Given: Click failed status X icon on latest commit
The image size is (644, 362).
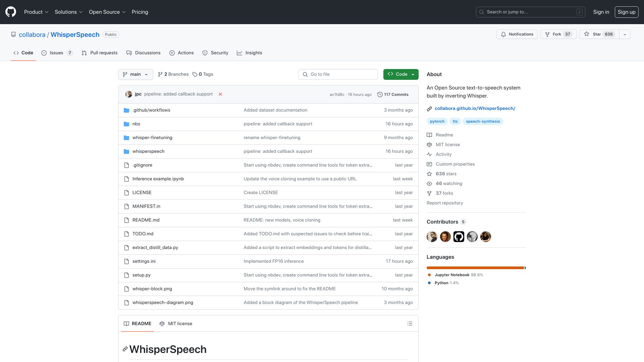Looking at the screenshot, I should click(220, 94).
